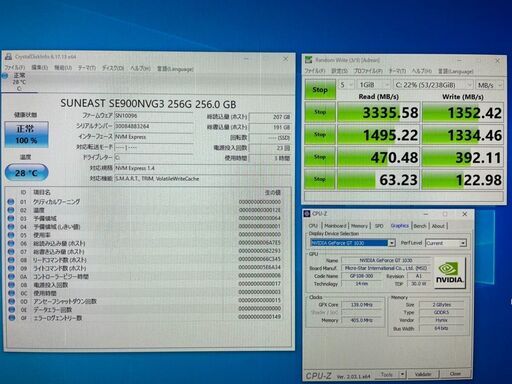Open test size dropdown showing 1GiB

pyautogui.click(x=373, y=85)
